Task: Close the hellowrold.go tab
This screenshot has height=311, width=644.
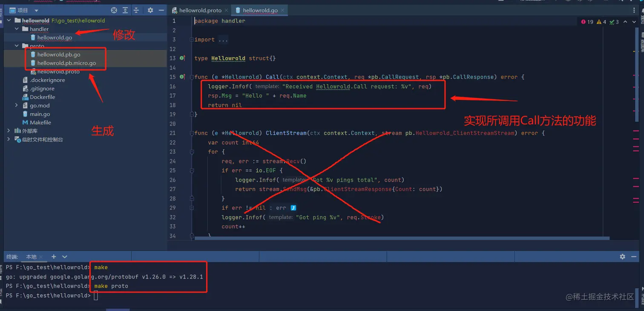Action: tap(282, 10)
